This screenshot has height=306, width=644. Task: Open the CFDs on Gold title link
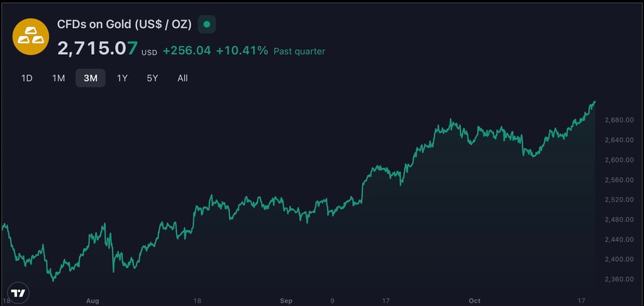point(124,25)
